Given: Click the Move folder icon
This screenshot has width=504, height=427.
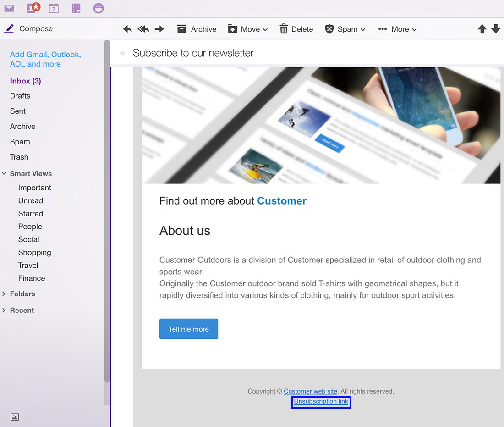Looking at the screenshot, I should click(232, 29).
